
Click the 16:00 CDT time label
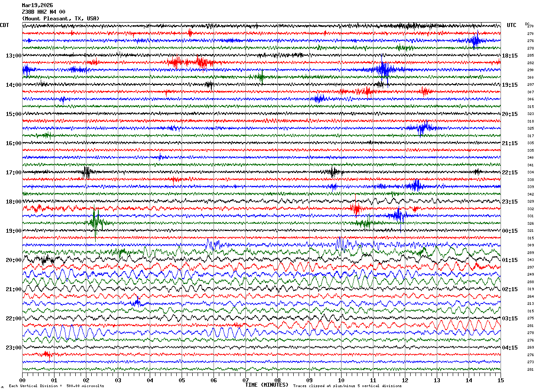13,143
